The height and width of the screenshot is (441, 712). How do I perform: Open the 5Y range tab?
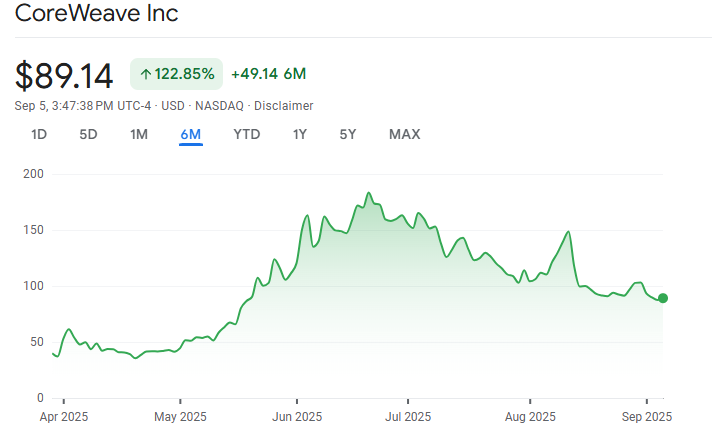348,134
